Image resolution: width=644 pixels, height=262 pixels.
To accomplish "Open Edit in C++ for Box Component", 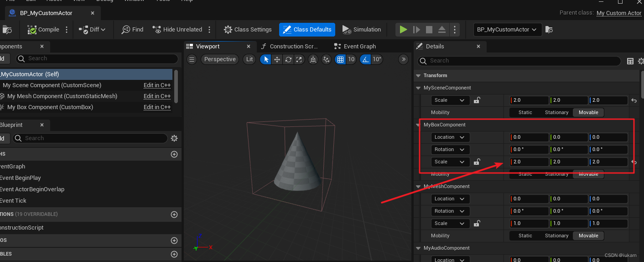I will coord(157,107).
